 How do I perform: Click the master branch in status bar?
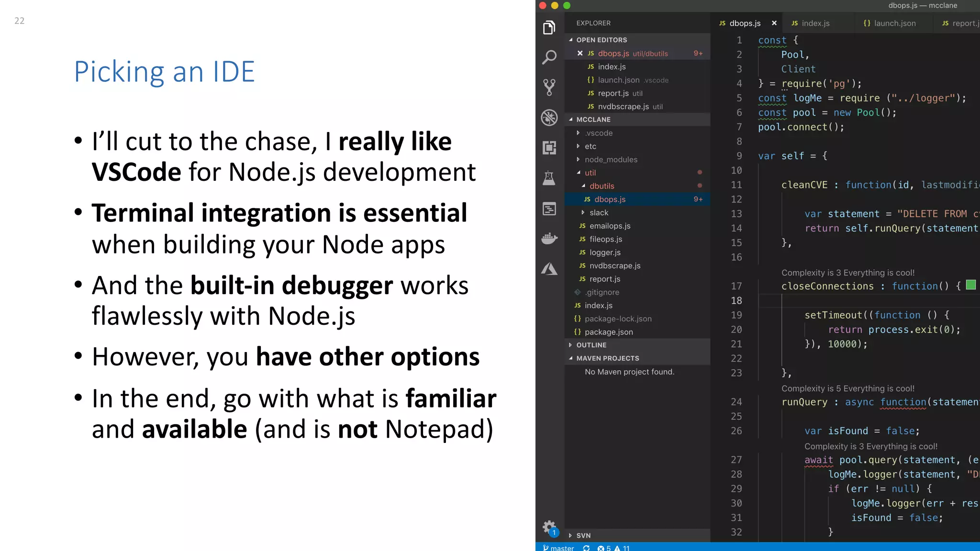pyautogui.click(x=559, y=548)
